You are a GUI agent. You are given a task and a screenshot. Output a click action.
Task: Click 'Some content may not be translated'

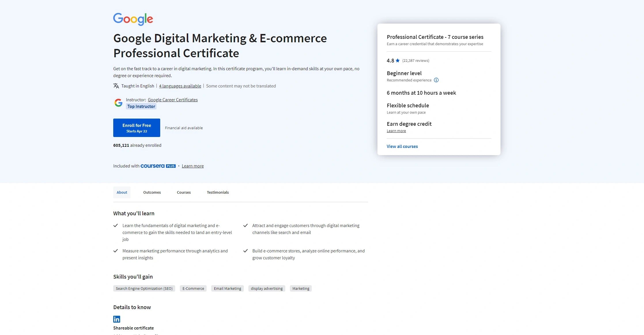tap(241, 86)
